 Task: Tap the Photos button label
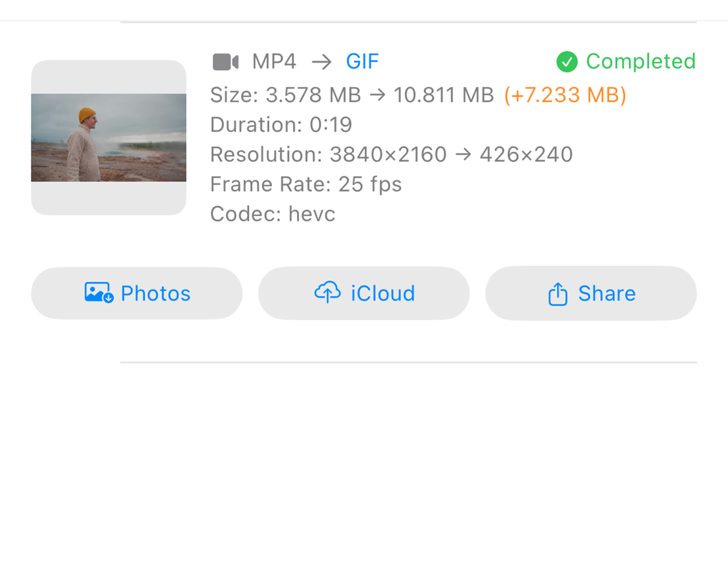[x=155, y=294]
